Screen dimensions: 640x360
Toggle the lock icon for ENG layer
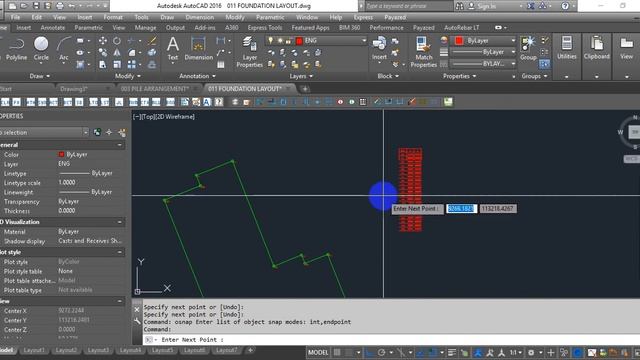[289, 40]
